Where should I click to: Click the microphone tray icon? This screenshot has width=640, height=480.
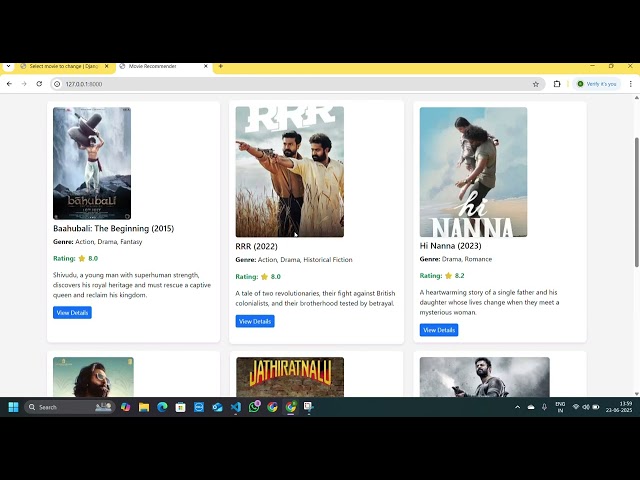click(544, 407)
